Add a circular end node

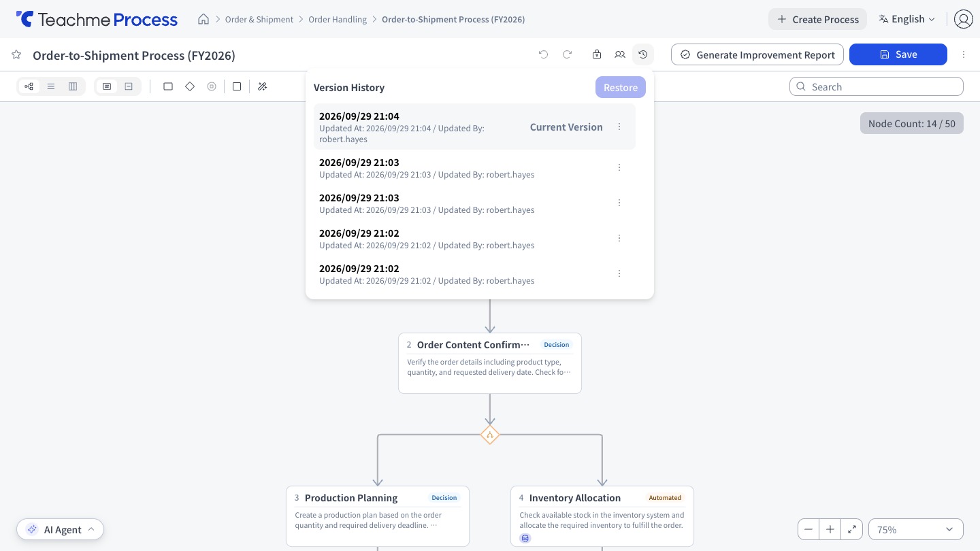click(x=212, y=86)
